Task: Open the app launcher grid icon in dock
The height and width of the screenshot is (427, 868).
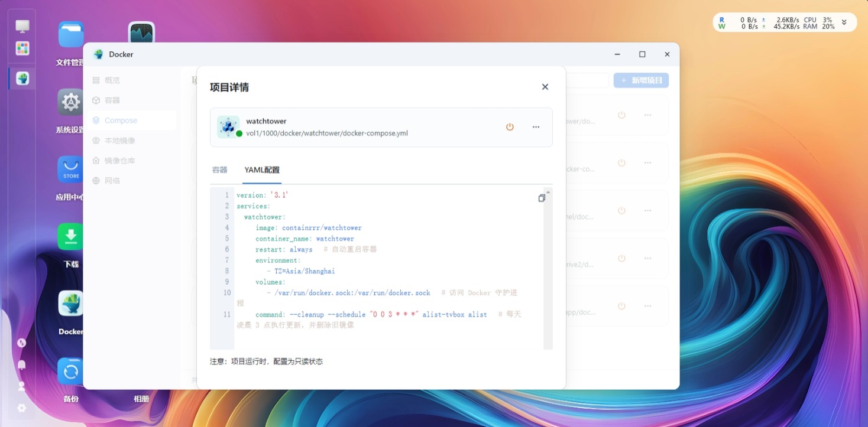Action: [22, 48]
